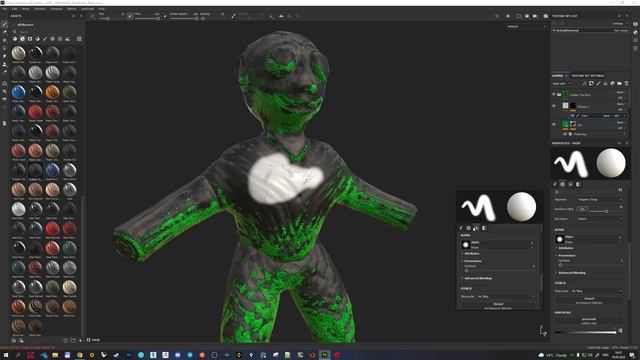Open the Size space dropdown

point(600,218)
